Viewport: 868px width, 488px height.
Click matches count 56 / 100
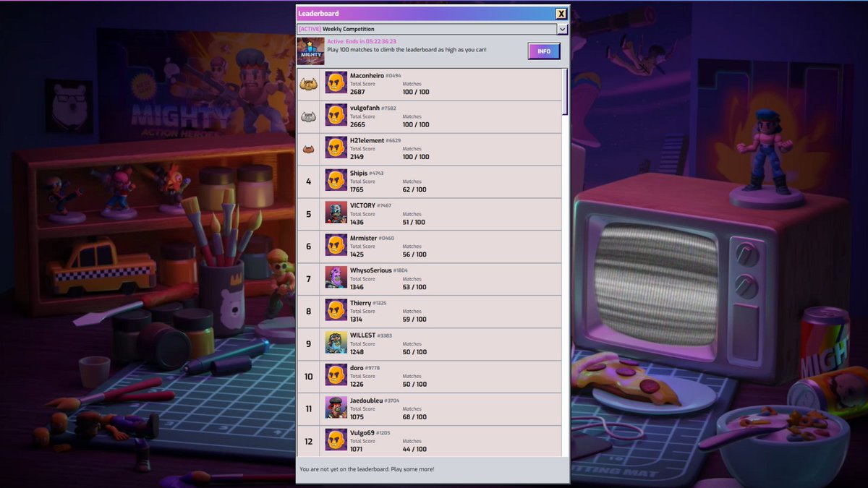pyautogui.click(x=414, y=254)
